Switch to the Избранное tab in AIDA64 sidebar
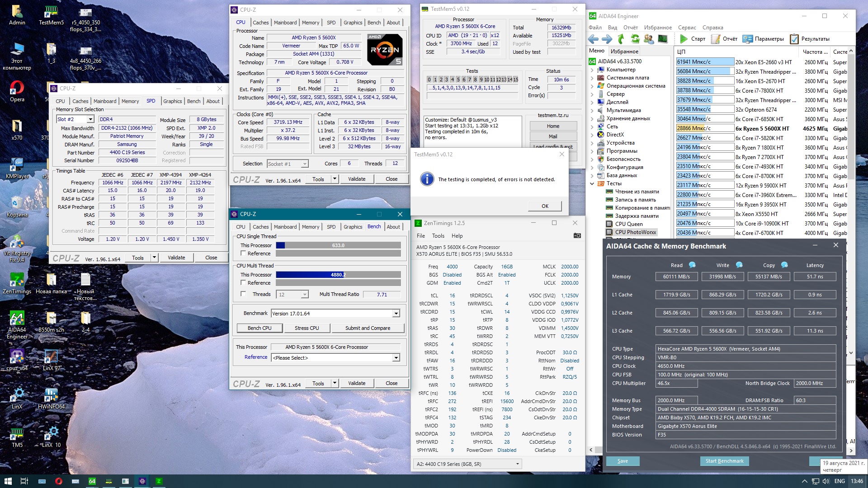Viewport: 868px width, 488px height. (624, 52)
